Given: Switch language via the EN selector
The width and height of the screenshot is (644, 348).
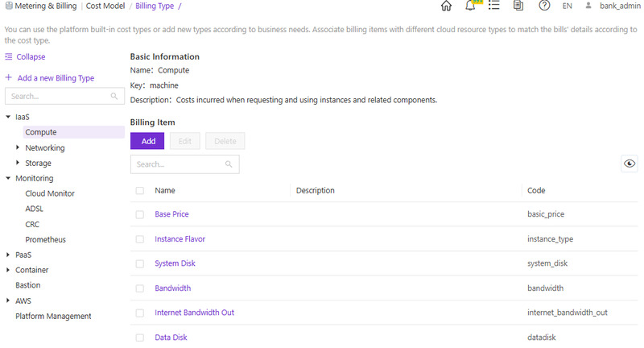Looking at the screenshot, I should (568, 6).
